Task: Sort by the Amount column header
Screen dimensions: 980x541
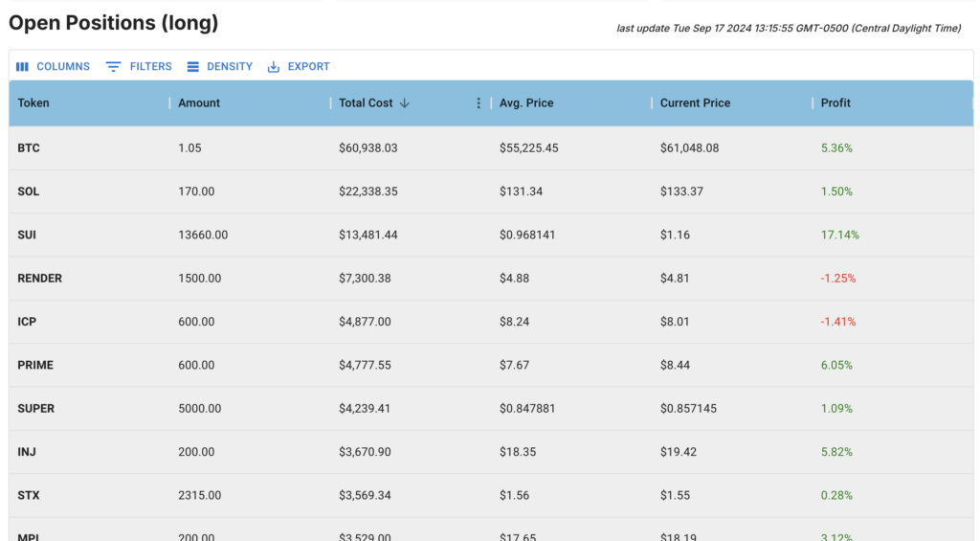Action: point(199,103)
